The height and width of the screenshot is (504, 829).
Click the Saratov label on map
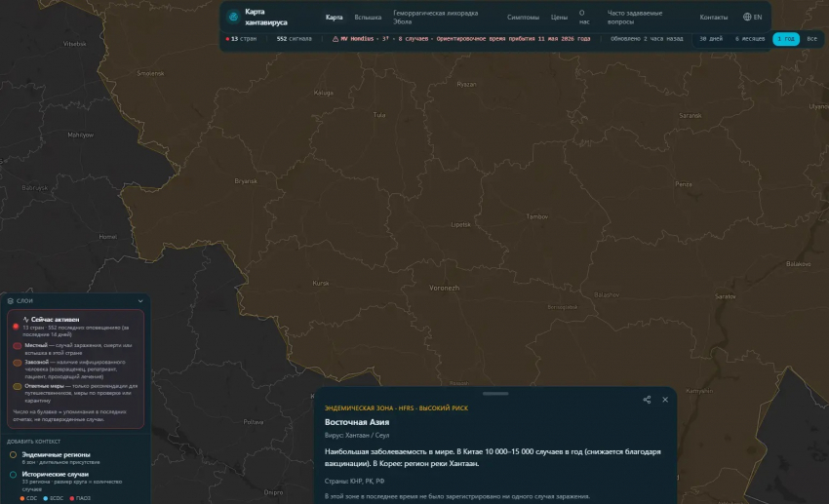click(726, 296)
